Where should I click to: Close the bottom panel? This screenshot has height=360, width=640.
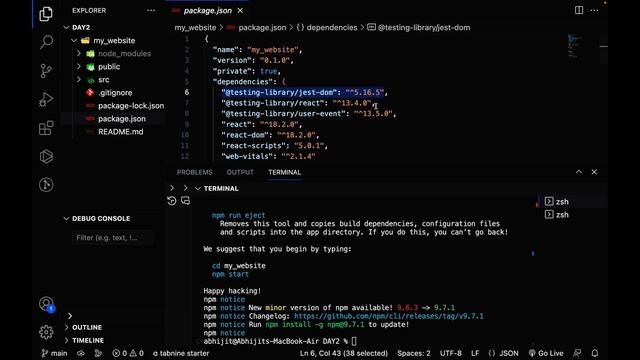[x=594, y=172]
